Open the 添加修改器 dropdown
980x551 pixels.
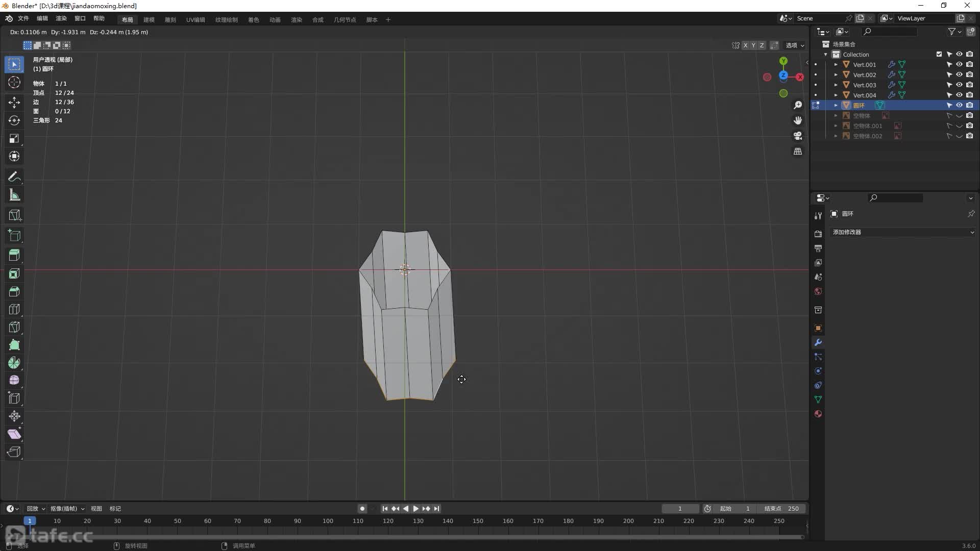click(903, 232)
